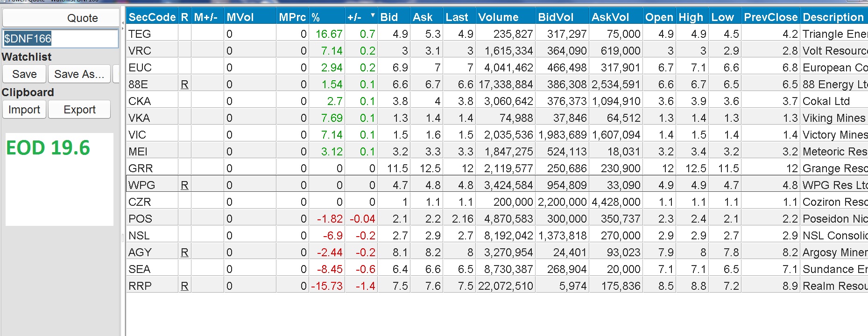Open the R link for AGY

[x=184, y=252]
